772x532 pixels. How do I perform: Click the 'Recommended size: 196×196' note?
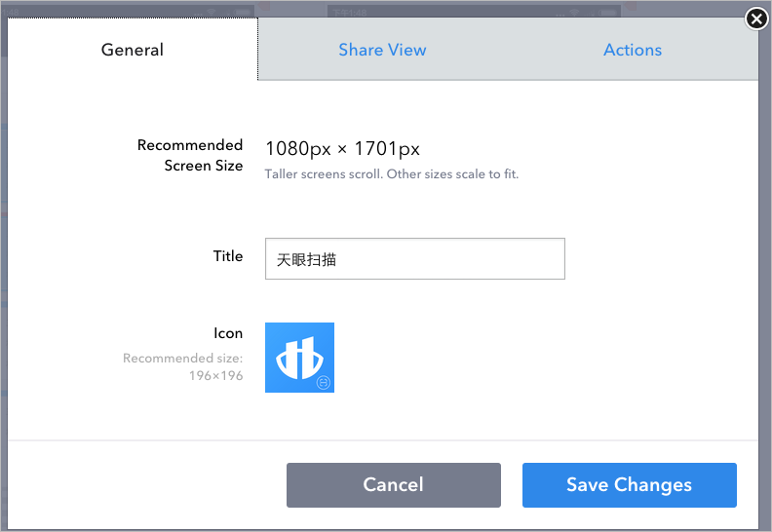tap(183, 366)
